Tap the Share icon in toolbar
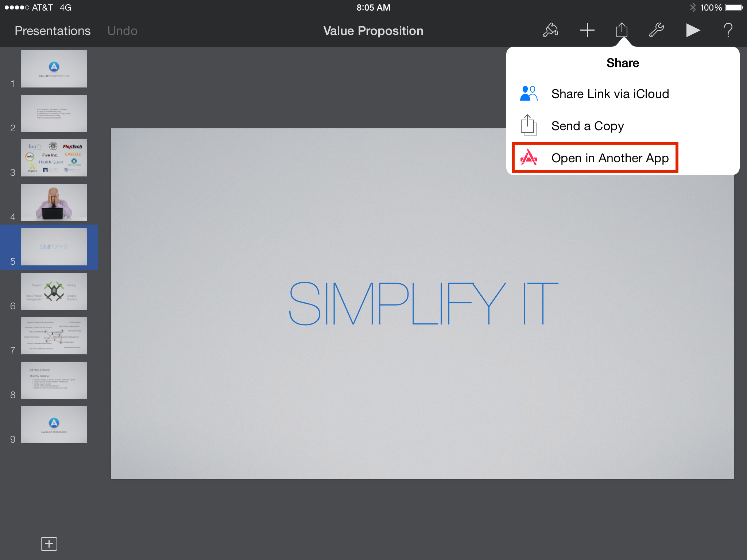 pos(622,30)
